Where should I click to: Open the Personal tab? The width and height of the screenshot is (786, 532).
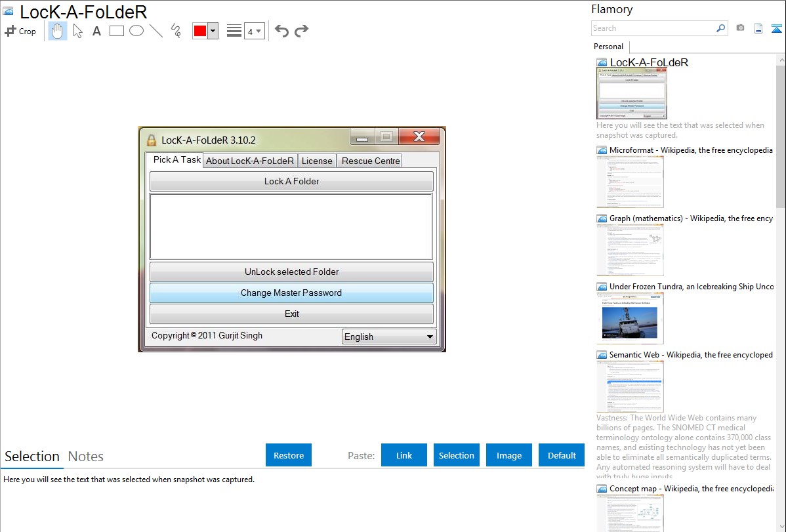pyautogui.click(x=609, y=47)
